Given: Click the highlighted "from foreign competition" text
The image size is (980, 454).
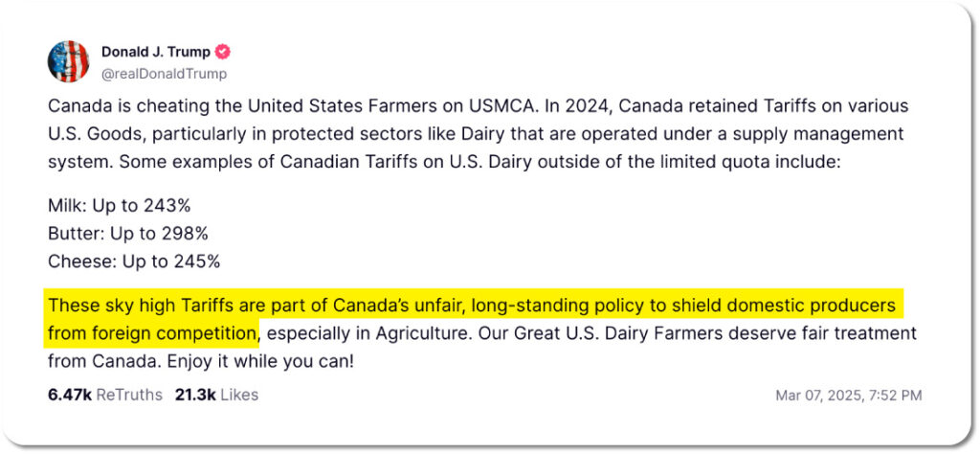Looking at the screenshot, I should click(x=152, y=334).
